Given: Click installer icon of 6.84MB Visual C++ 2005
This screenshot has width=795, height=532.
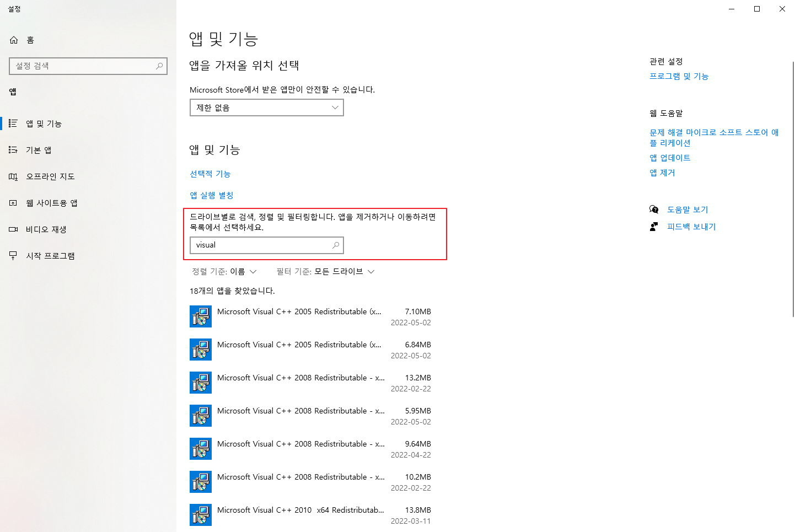Looking at the screenshot, I should point(201,350).
